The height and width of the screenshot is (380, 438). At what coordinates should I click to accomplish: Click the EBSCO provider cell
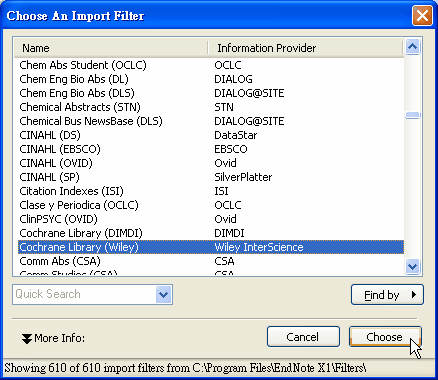click(231, 149)
